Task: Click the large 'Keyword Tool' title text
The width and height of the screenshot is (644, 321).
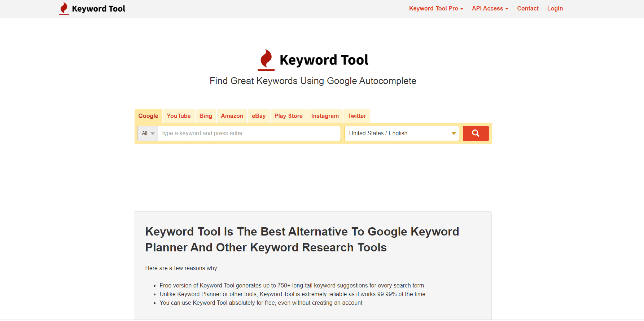Action: tap(324, 60)
